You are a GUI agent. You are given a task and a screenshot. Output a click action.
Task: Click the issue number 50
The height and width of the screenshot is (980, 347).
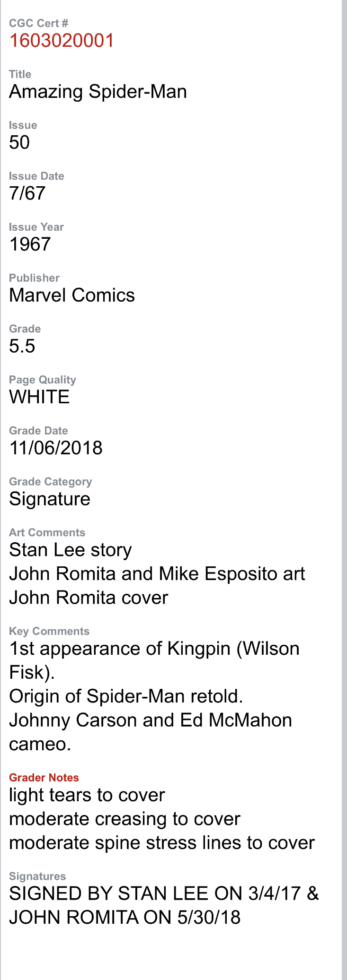[x=19, y=142]
